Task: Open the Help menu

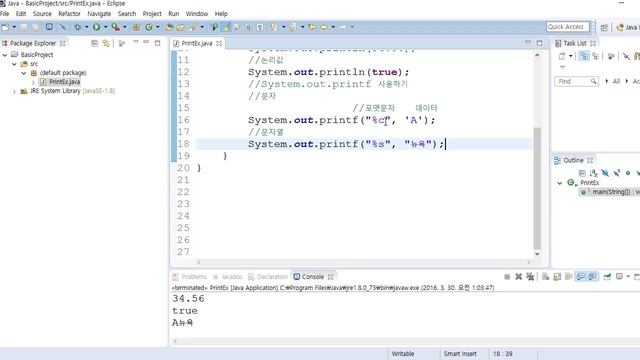Action: pyautogui.click(x=221, y=14)
